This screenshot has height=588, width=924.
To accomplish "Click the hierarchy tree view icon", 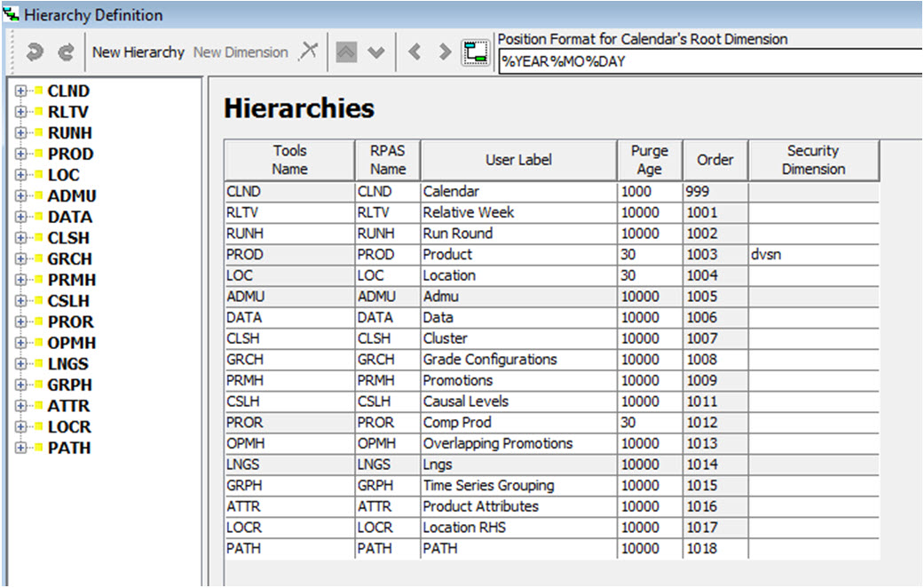I will [475, 52].
